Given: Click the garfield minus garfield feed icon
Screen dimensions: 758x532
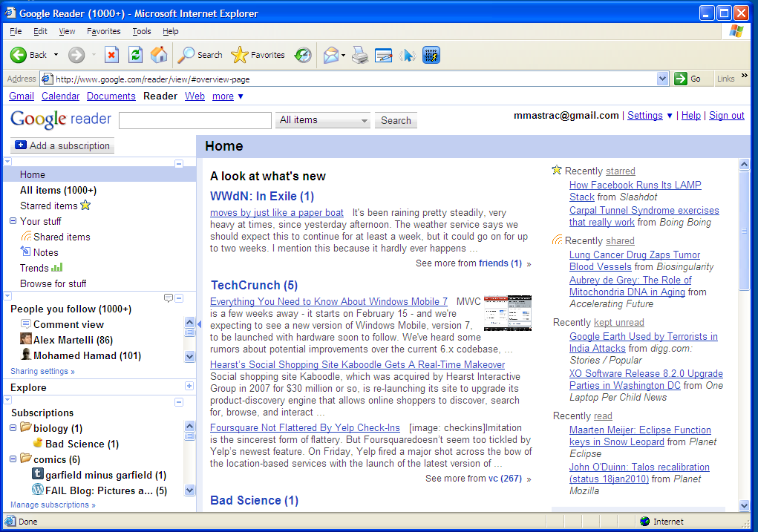Looking at the screenshot, I should [38, 473].
